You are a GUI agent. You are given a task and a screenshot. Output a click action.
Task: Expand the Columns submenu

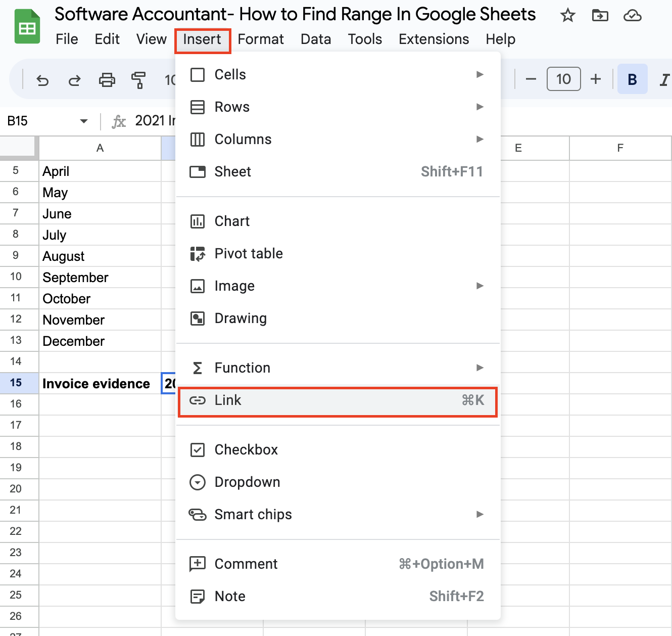point(338,140)
